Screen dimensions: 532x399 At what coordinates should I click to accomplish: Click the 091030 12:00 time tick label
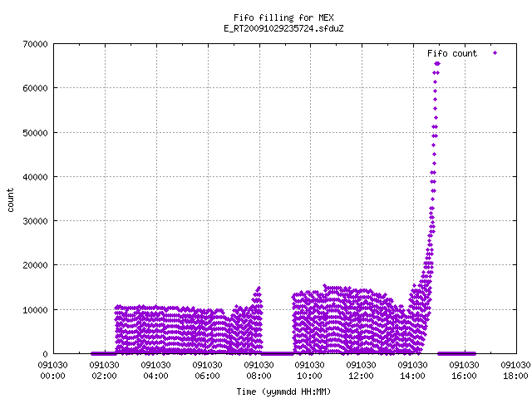click(x=361, y=371)
